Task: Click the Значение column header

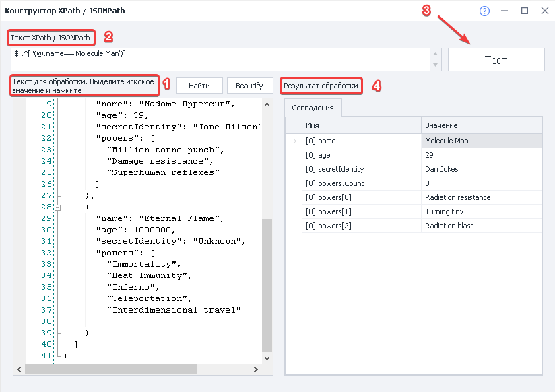Action: tap(481, 125)
